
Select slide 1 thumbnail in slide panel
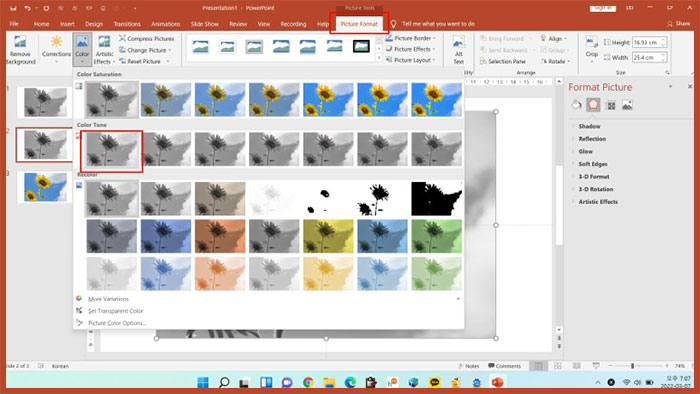tap(45, 102)
